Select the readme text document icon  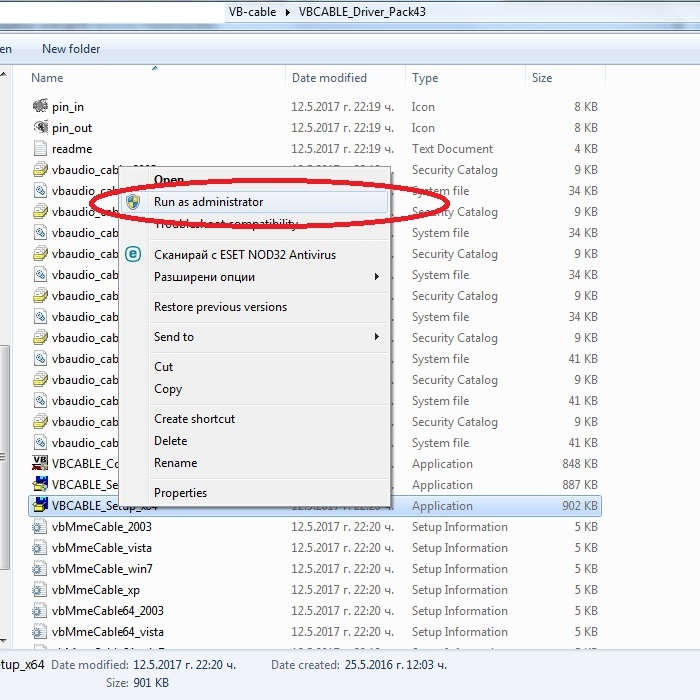(40, 148)
